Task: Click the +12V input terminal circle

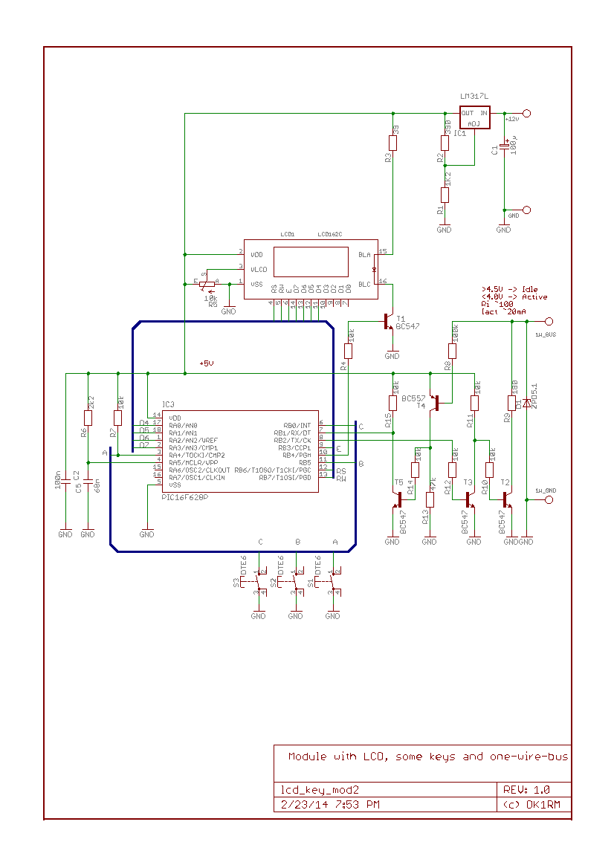Action: point(527,114)
